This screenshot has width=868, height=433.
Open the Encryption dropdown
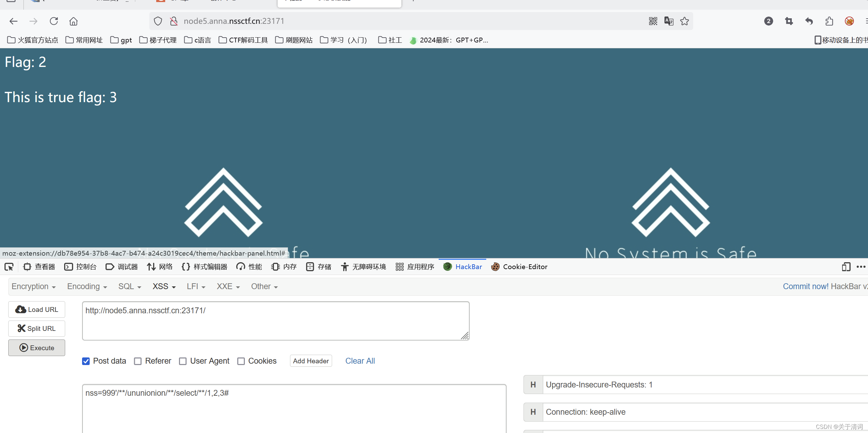point(33,287)
